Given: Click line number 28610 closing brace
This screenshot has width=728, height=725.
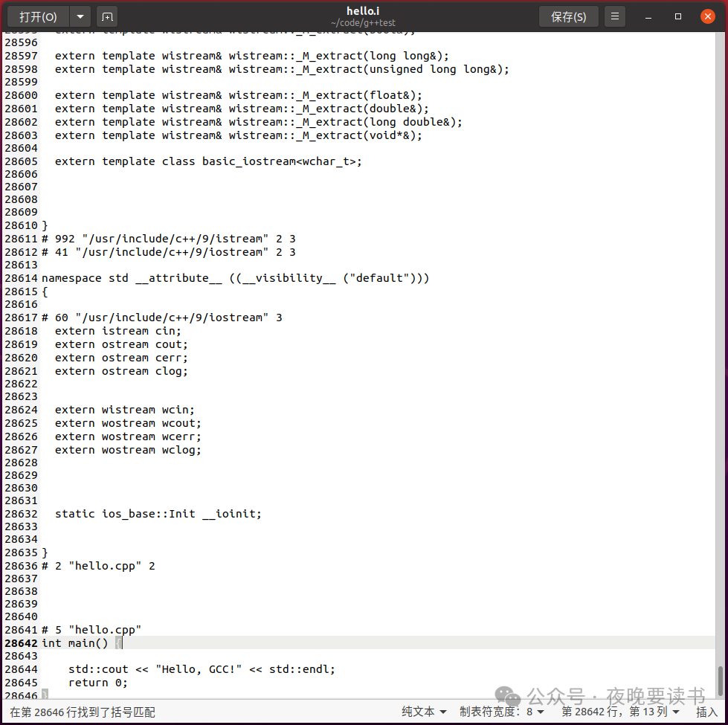Looking at the screenshot, I should coord(45,225).
